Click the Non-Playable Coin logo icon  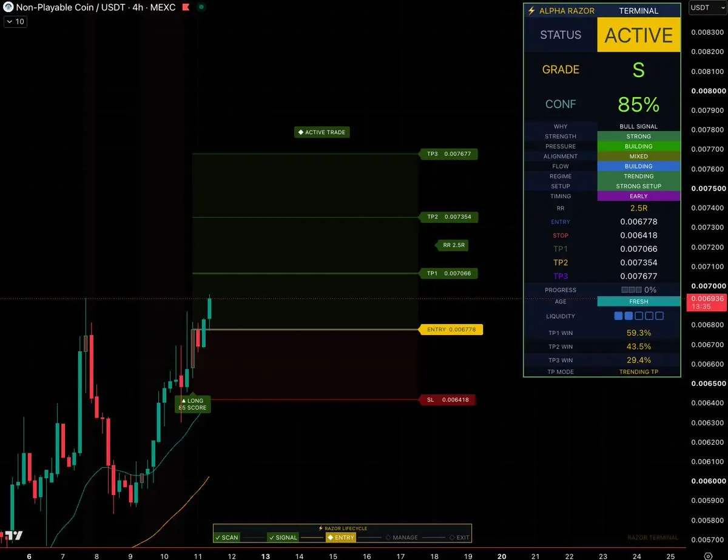[8, 7]
